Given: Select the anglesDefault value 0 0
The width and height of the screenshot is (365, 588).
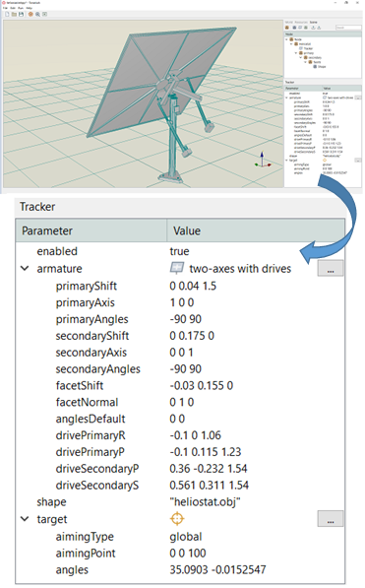Looking at the screenshot, I should [x=177, y=419].
